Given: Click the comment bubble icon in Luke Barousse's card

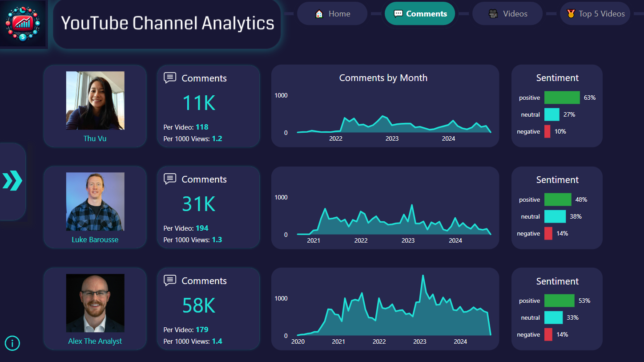Looking at the screenshot, I should (170, 179).
